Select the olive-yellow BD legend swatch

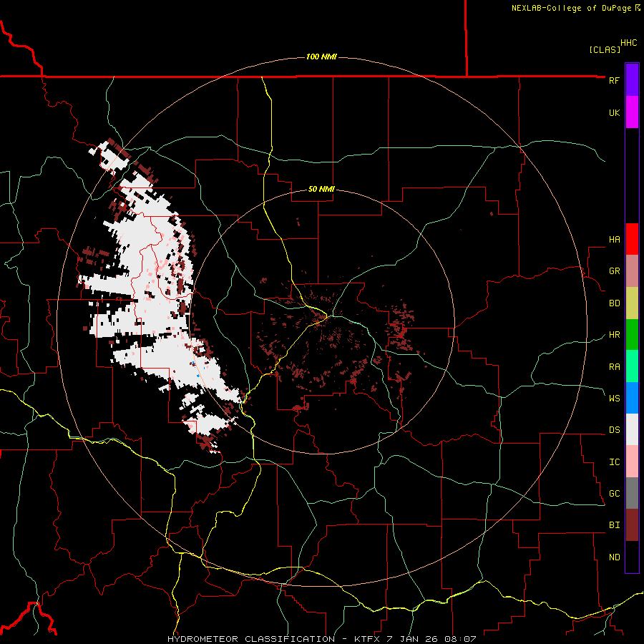(632, 303)
